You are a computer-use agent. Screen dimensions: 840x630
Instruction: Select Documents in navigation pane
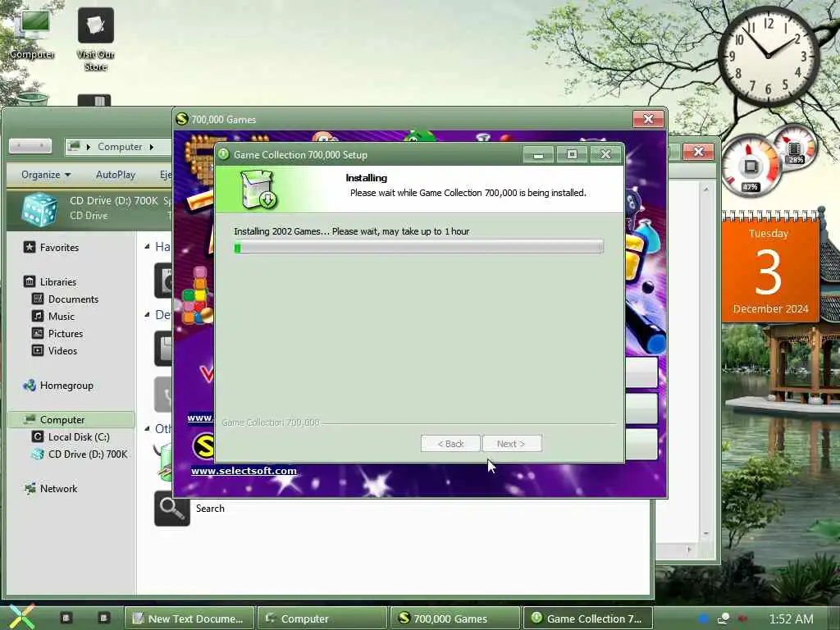73,299
